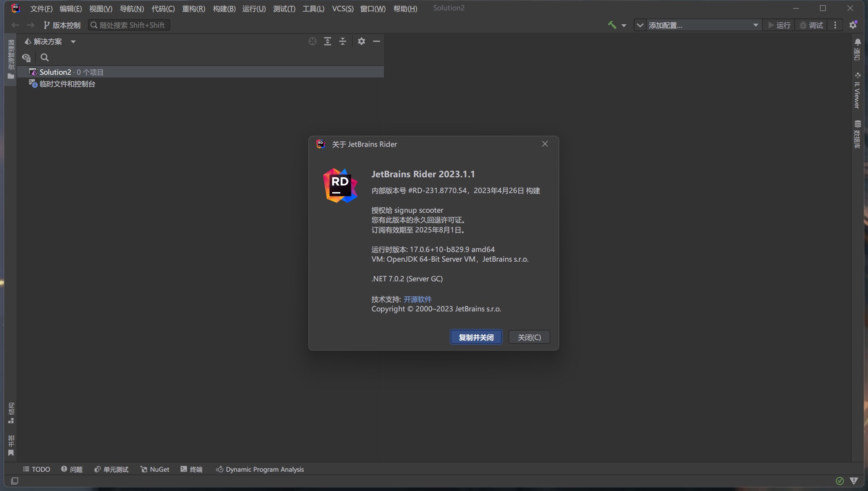Click the 运行 run button
868x491 pixels.
coord(779,25)
